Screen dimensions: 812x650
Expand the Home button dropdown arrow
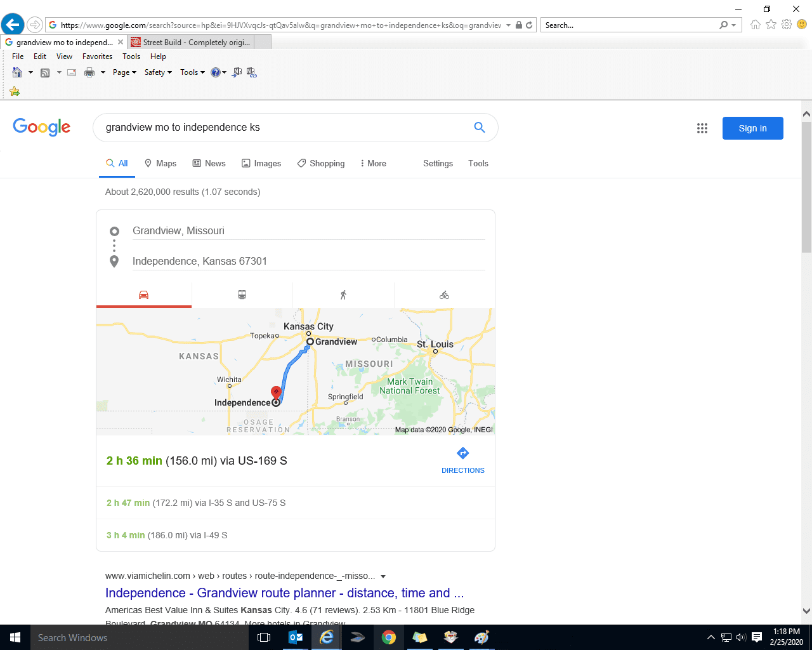click(30, 72)
